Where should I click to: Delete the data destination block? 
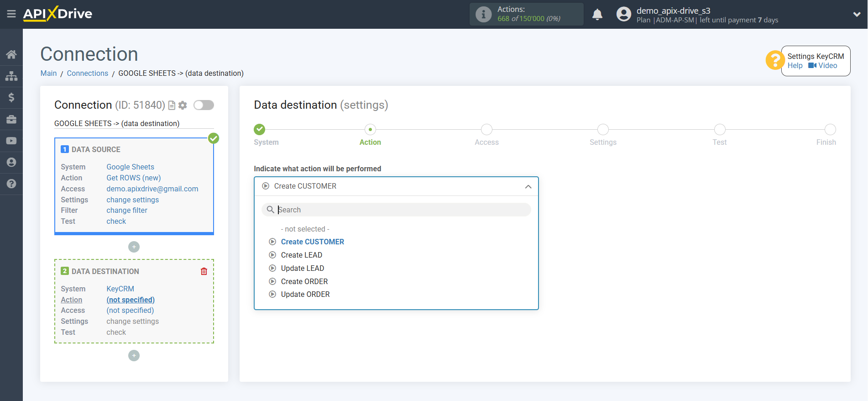point(204,271)
